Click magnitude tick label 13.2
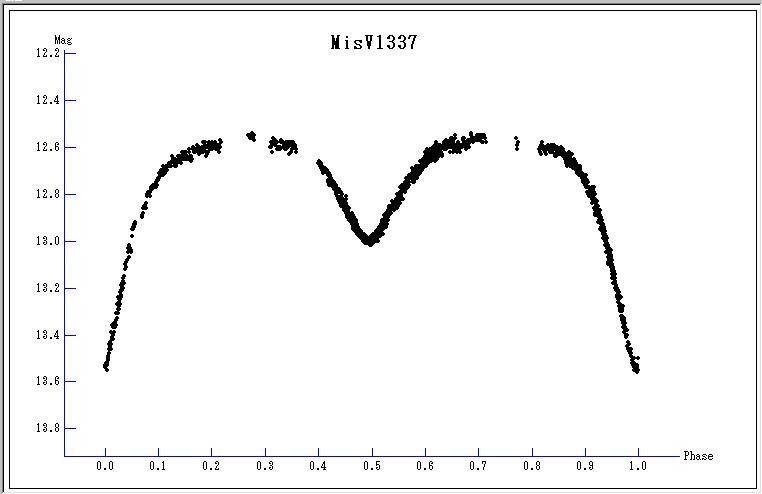 point(48,288)
